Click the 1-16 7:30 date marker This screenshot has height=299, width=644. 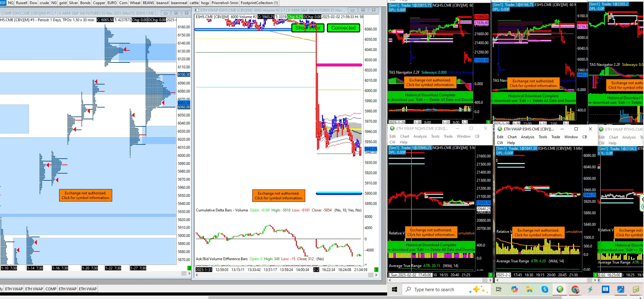[x=60, y=268]
